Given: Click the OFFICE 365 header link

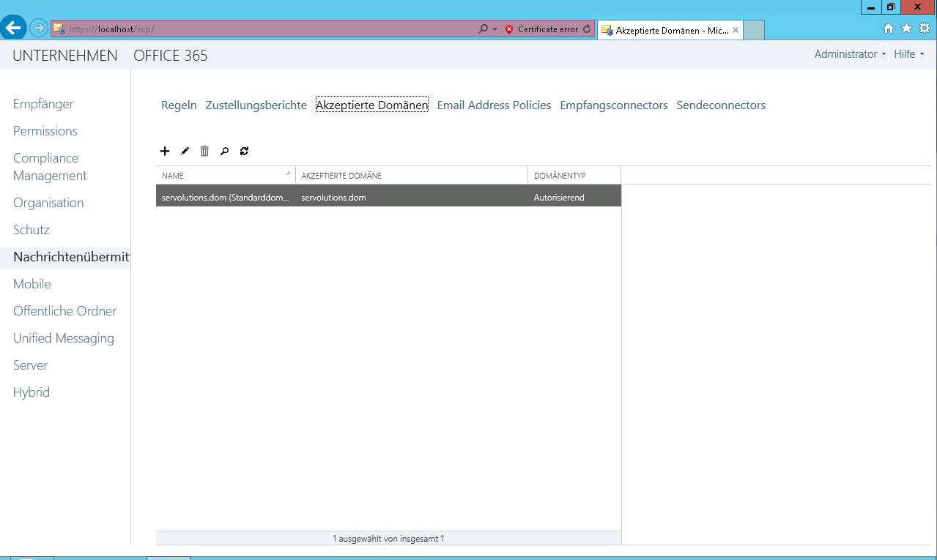Looking at the screenshot, I should (171, 56).
